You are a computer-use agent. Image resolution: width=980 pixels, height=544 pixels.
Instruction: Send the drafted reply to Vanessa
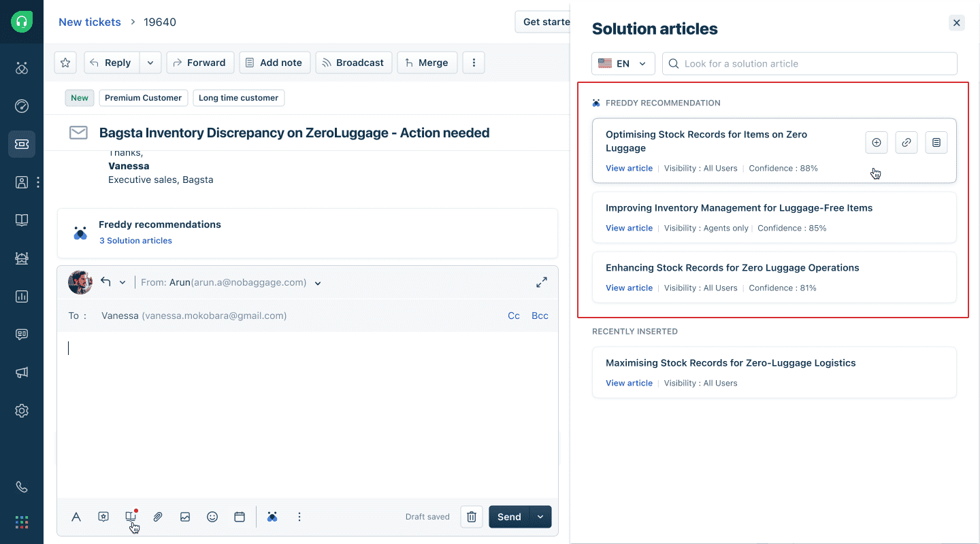508,517
